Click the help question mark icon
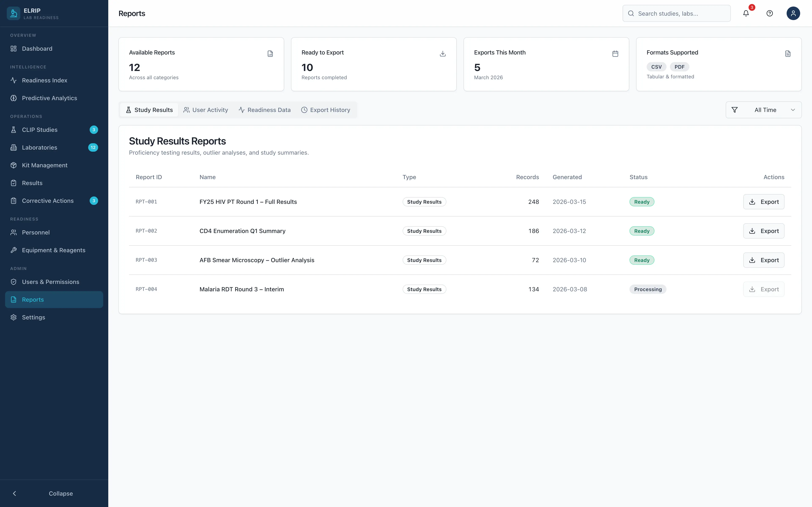Image resolution: width=812 pixels, height=507 pixels. 769,13
